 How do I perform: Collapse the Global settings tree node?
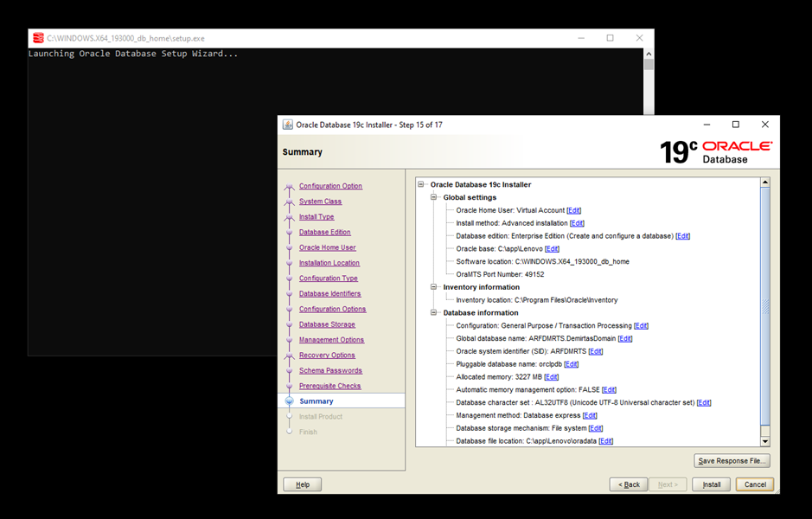tap(433, 197)
